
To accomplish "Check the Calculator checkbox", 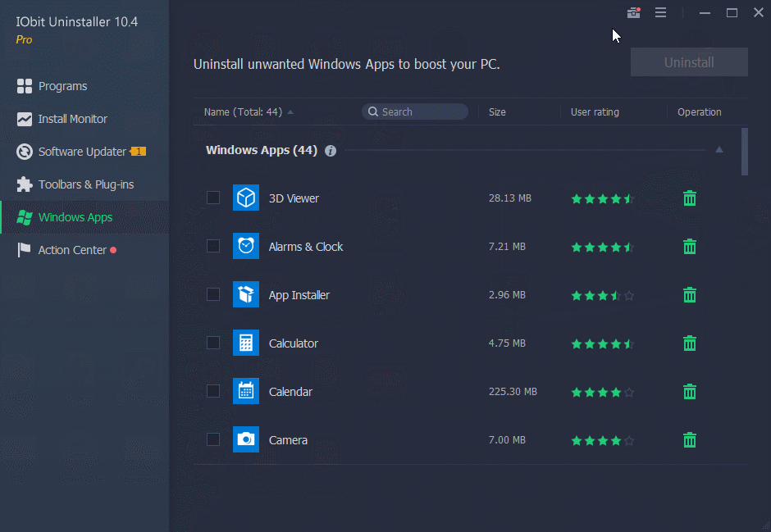I will 213,343.
